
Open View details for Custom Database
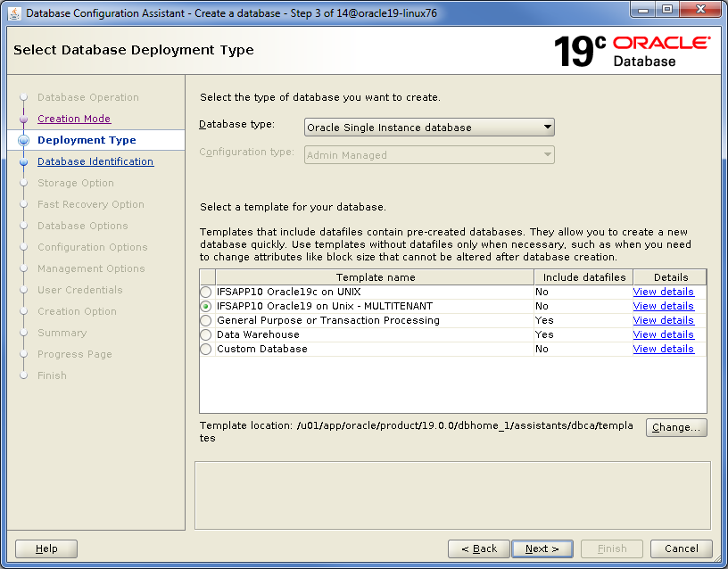tap(663, 349)
